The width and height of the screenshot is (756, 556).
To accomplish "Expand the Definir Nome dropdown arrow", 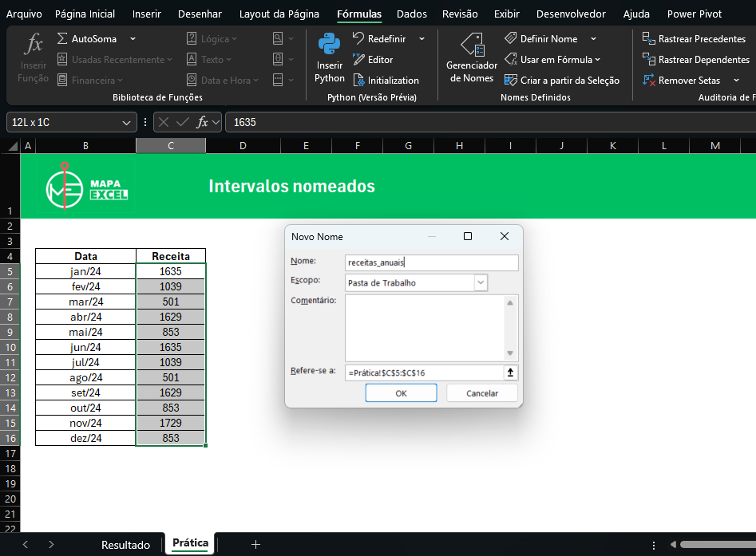I will [x=593, y=38].
